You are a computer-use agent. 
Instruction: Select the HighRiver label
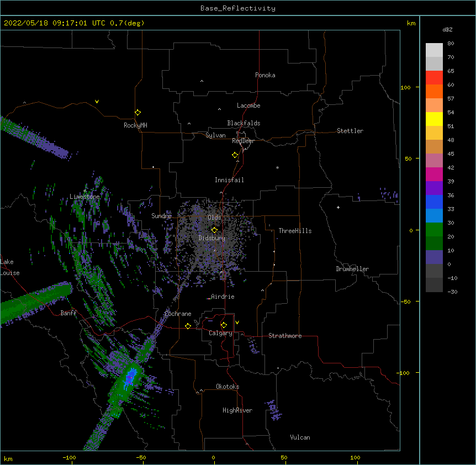(x=237, y=410)
